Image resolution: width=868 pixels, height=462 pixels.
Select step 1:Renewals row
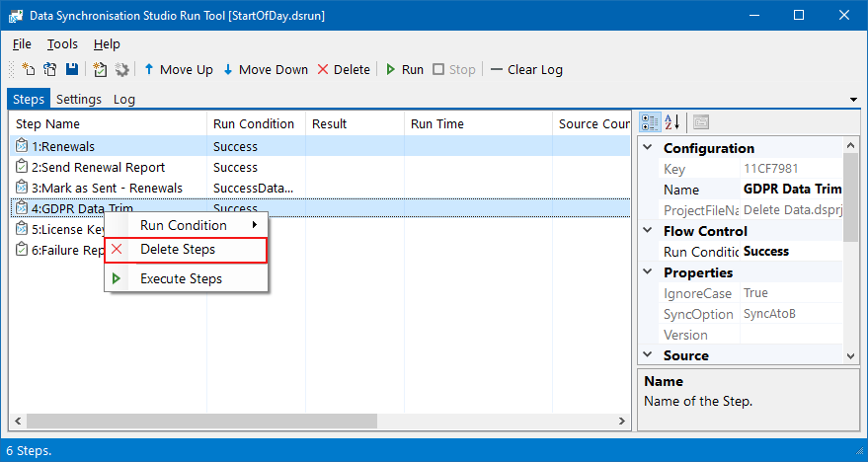click(320, 147)
